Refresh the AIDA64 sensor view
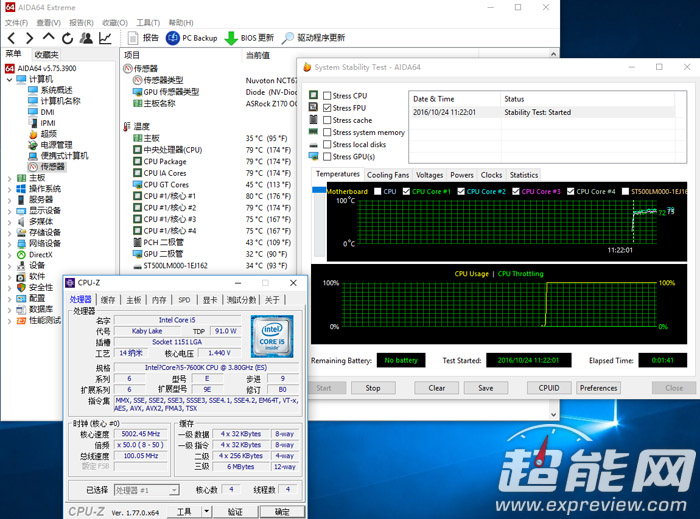 pos(67,38)
